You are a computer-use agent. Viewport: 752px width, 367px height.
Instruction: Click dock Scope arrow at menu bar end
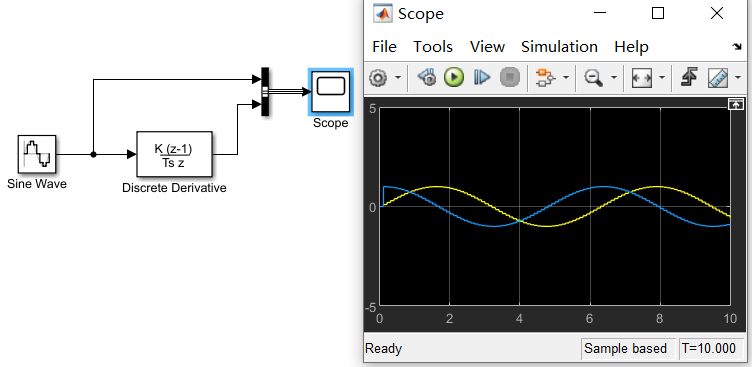click(737, 47)
